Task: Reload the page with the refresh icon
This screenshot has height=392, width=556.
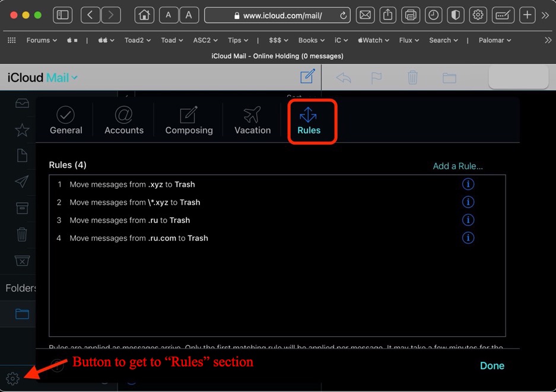Action: click(343, 15)
